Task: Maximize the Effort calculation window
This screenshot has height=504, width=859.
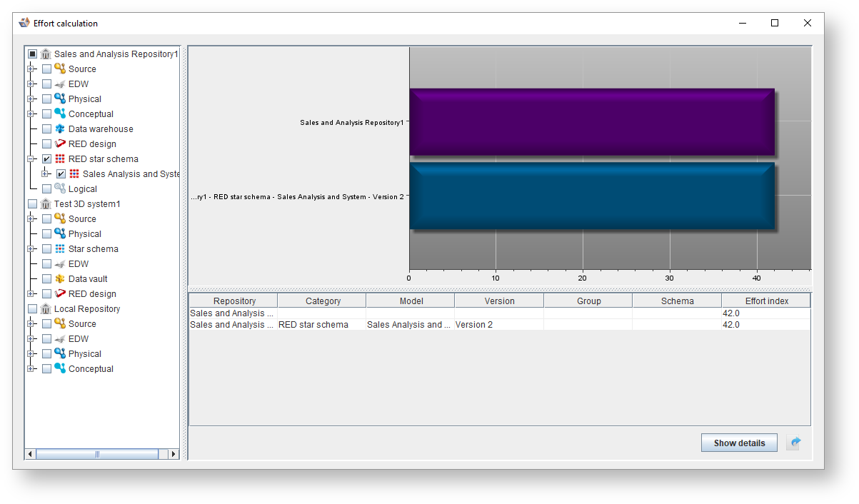Action: pos(775,23)
